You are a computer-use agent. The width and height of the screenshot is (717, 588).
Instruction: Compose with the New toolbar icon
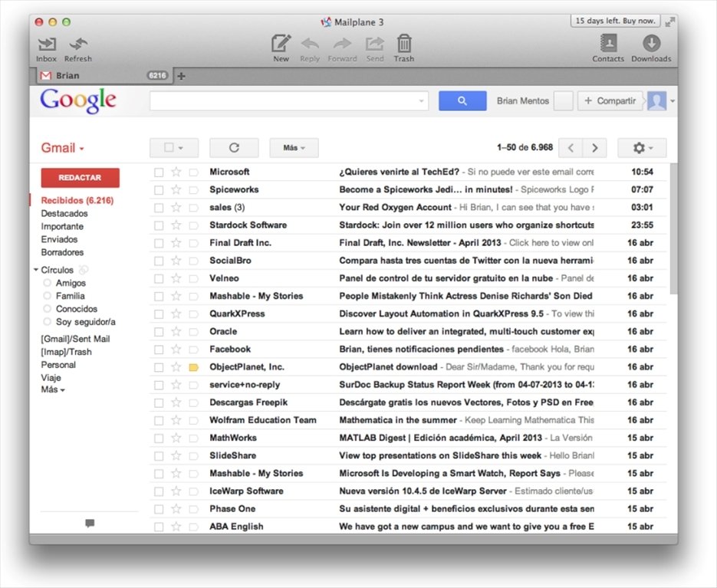(x=281, y=48)
